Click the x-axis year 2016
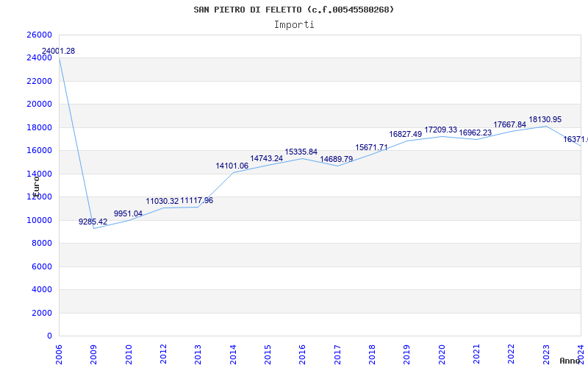588x368 pixels. pyautogui.click(x=302, y=355)
